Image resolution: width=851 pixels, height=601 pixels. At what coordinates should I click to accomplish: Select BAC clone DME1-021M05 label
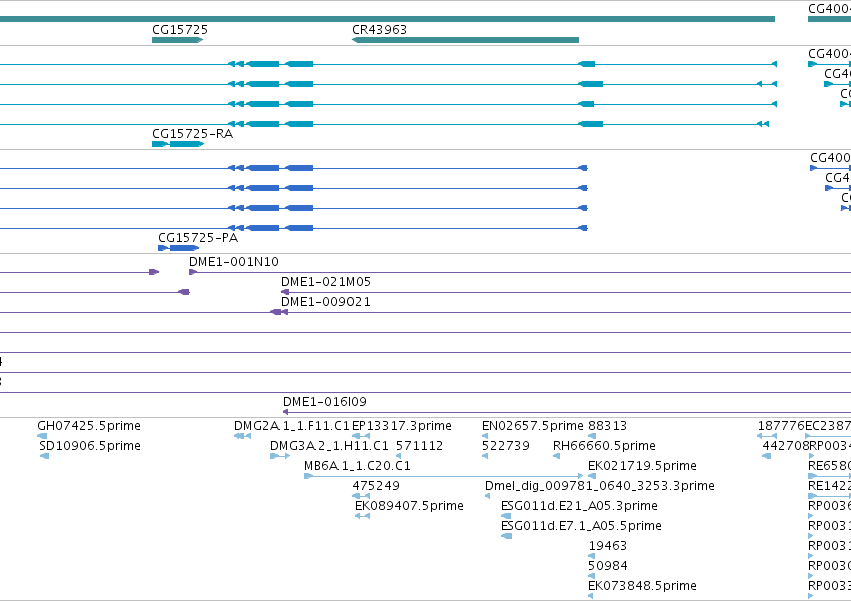coord(326,282)
